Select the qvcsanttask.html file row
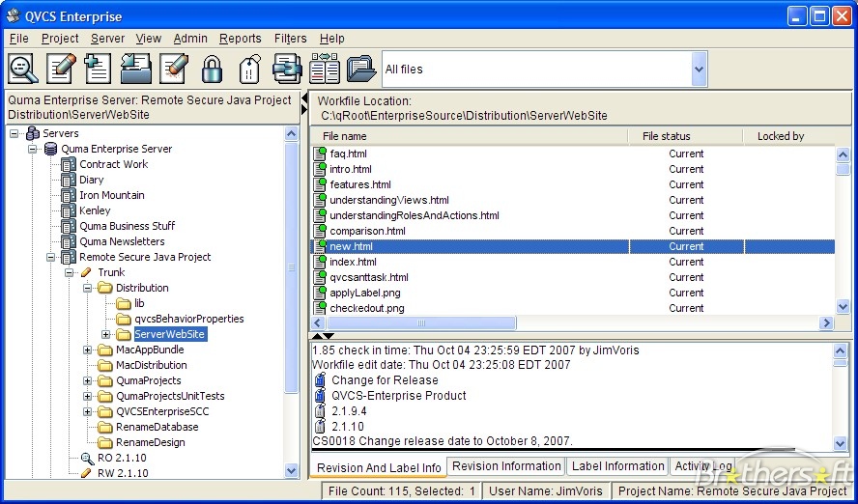858x504 pixels. point(572,277)
